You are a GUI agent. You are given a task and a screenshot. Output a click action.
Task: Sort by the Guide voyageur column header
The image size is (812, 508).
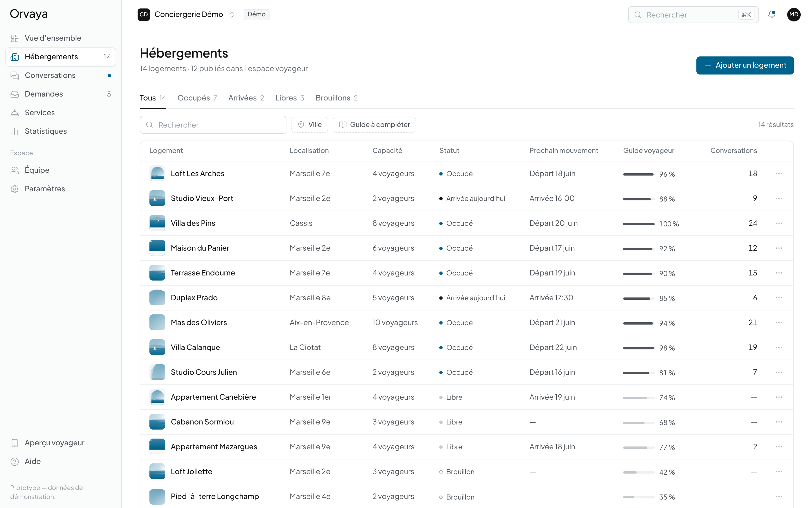pyautogui.click(x=648, y=151)
